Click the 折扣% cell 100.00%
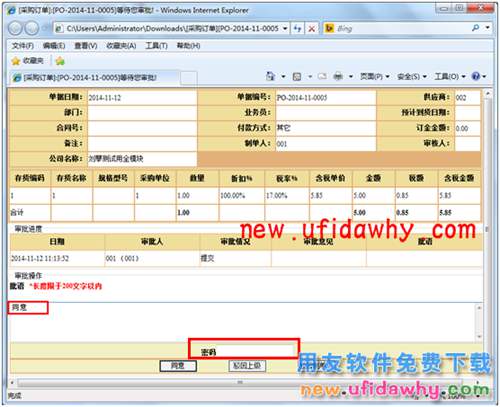Image resolution: width=500 pixels, height=407 pixels. (x=242, y=195)
